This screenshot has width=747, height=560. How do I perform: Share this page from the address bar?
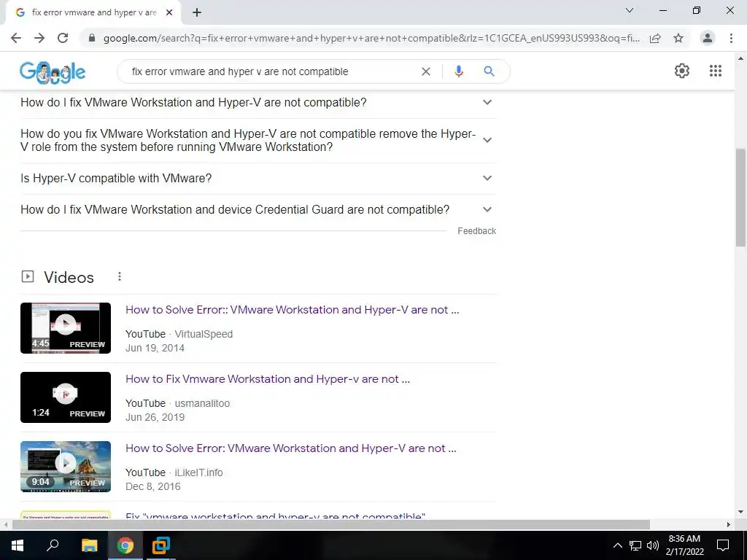[x=655, y=38]
